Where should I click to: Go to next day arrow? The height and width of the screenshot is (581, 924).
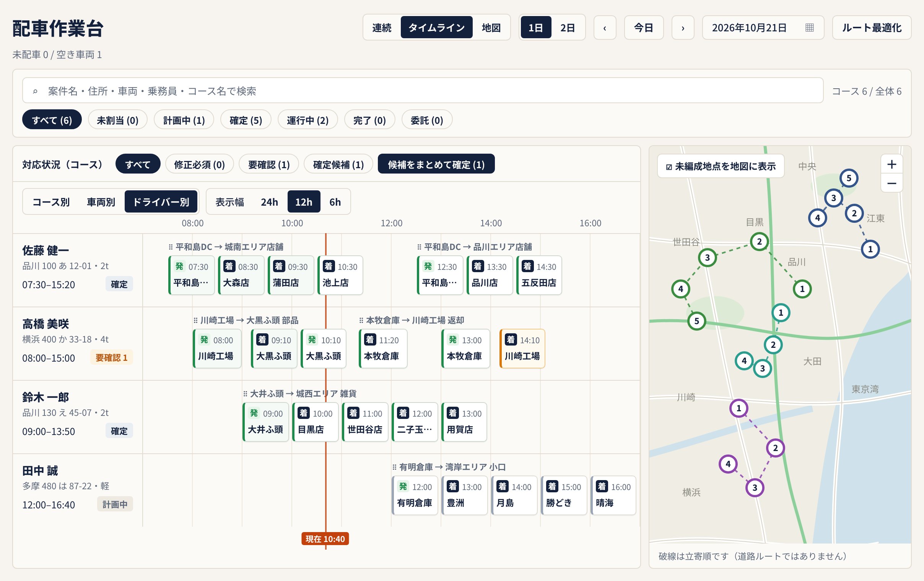683,28
